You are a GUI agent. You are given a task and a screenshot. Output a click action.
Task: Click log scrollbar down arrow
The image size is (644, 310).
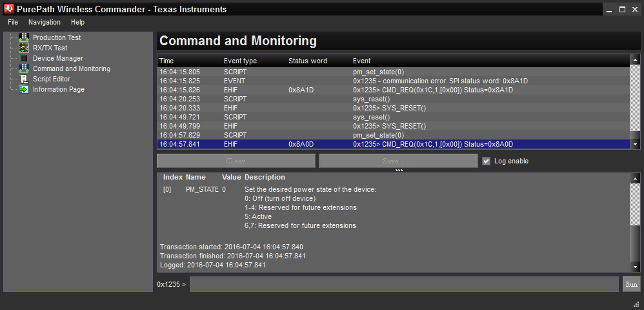(636, 144)
